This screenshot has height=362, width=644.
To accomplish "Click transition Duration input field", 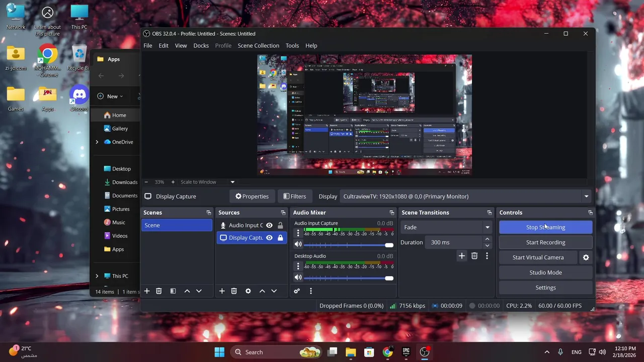I will point(454,242).
